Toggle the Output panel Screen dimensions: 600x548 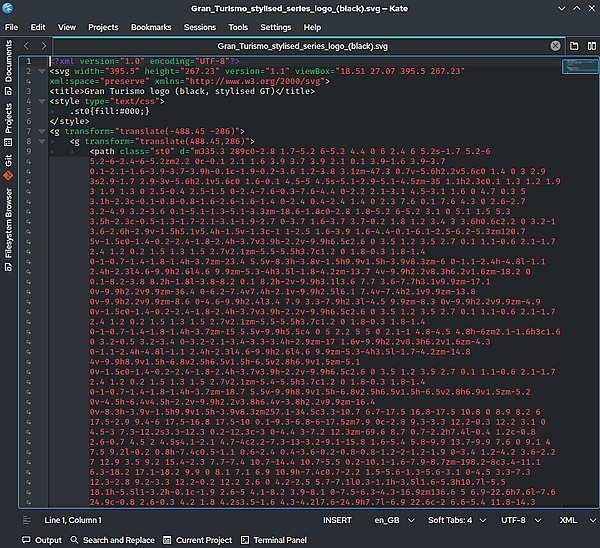tap(41, 540)
